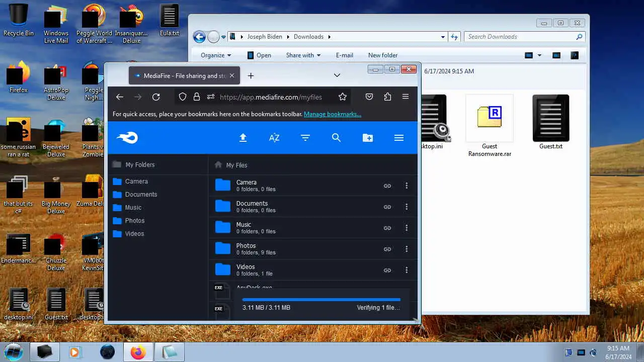Open the A-Z sort icon in MediaFire

pyautogui.click(x=274, y=138)
